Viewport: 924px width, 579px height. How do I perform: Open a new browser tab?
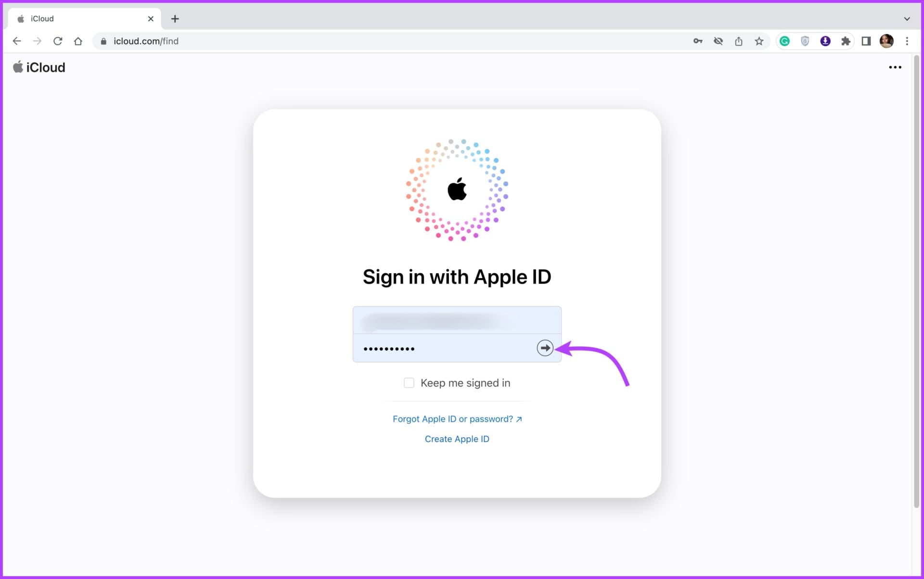(x=175, y=19)
